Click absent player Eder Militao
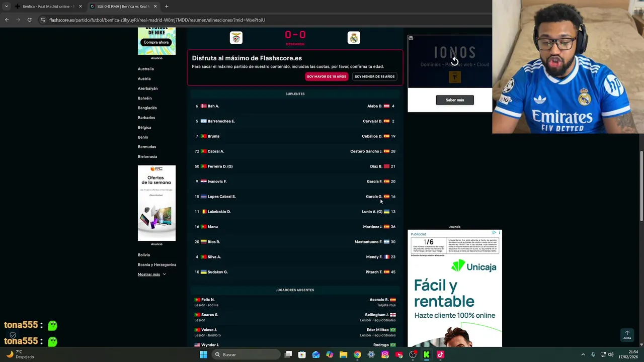 [x=378, y=330]
